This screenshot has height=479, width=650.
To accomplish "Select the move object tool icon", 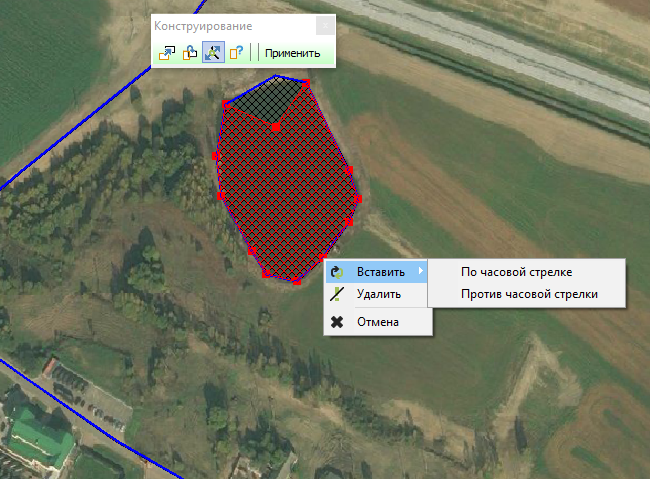I will tap(167, 53).
